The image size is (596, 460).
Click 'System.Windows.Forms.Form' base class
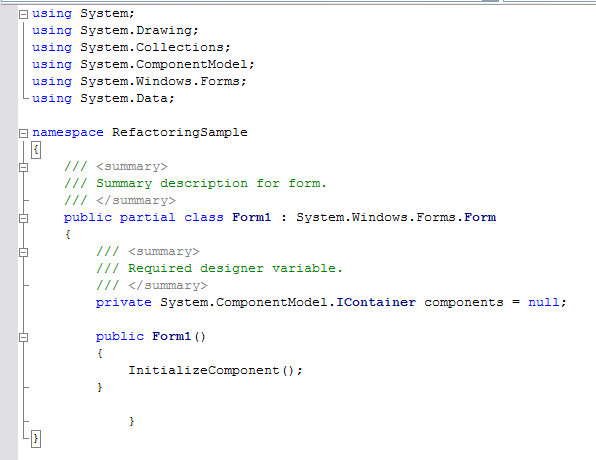(396, 217)
